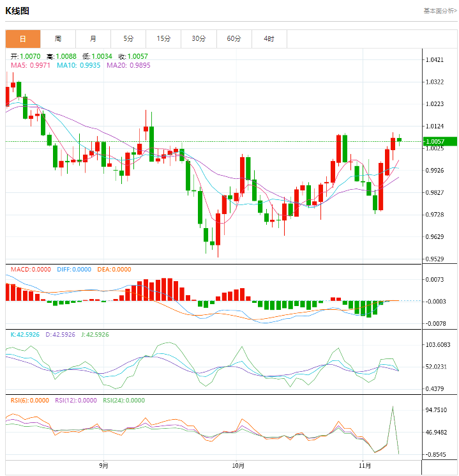Click the K:42.5926 KDJ label
Viewport: 459px width, 476px height.
coord(25,335)
